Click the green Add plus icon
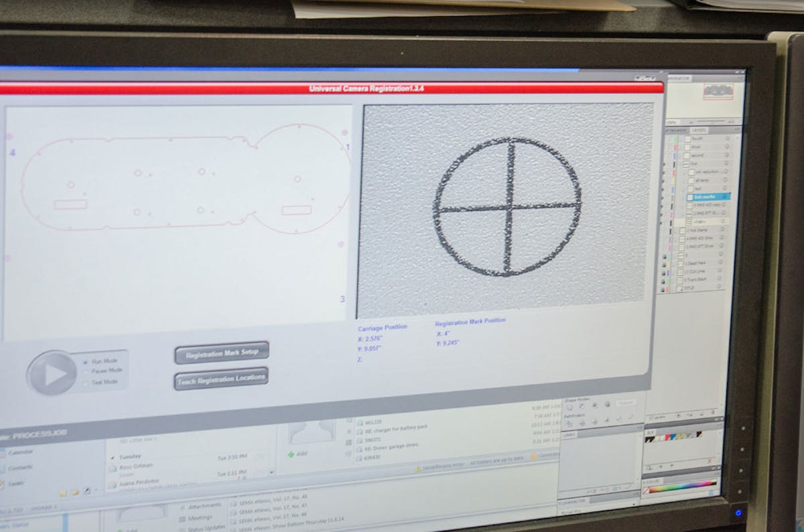The height and width of the screenshot is (532, 804). (291, 455)
